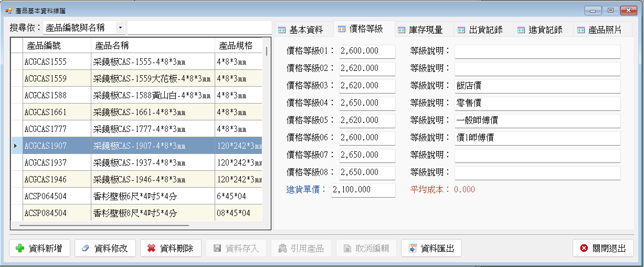This screenshot has height=267, width=644.
Task: Click the 價格等級01 value field
Action: (367, 51)
